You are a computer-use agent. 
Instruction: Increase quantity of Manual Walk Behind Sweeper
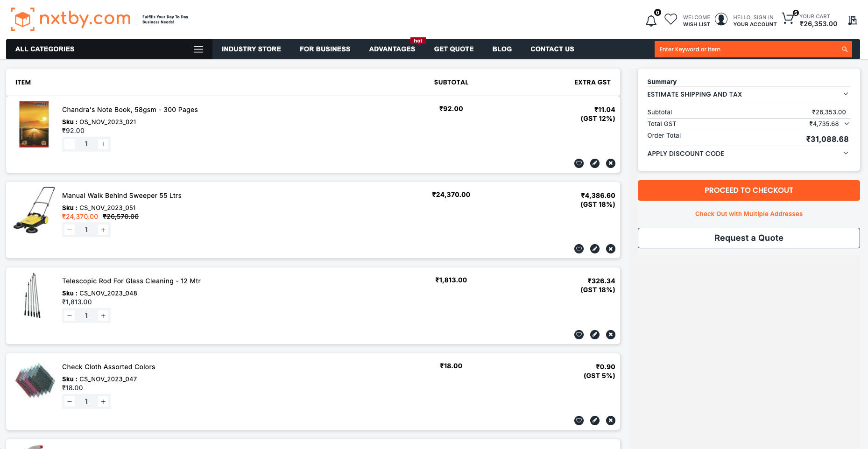coord(103,230)
